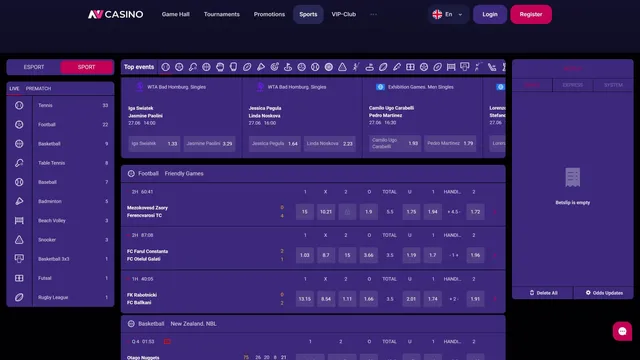Open the Promotions menu item

click(x=269, y=14)
